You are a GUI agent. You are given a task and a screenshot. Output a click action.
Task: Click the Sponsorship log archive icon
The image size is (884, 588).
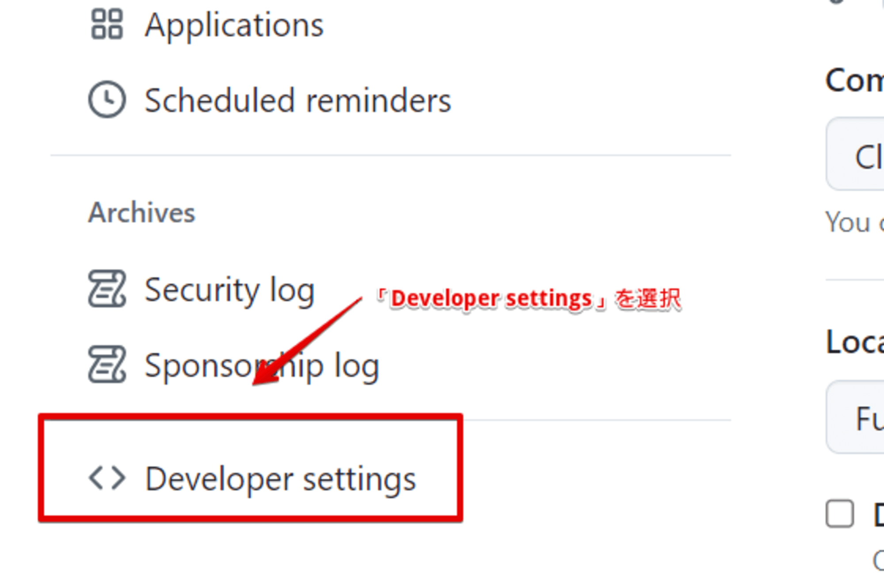pos(106,363)
